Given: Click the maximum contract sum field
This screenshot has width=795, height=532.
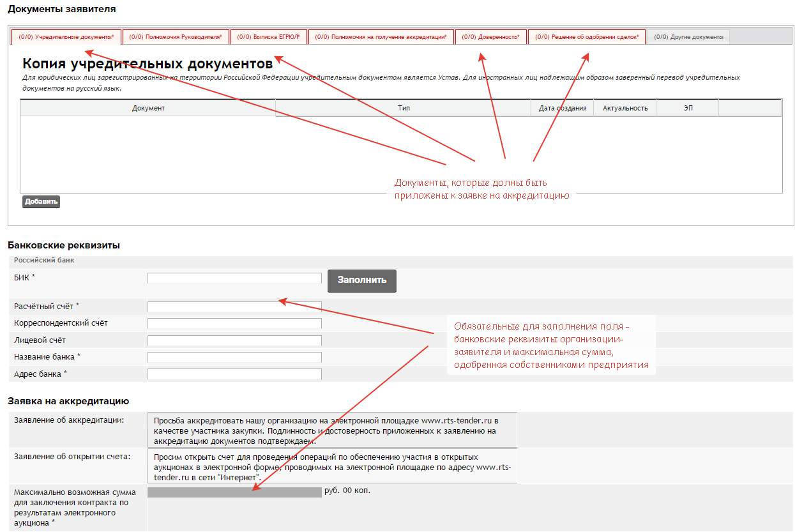Looking at the screenshot, I should point(234,492).
